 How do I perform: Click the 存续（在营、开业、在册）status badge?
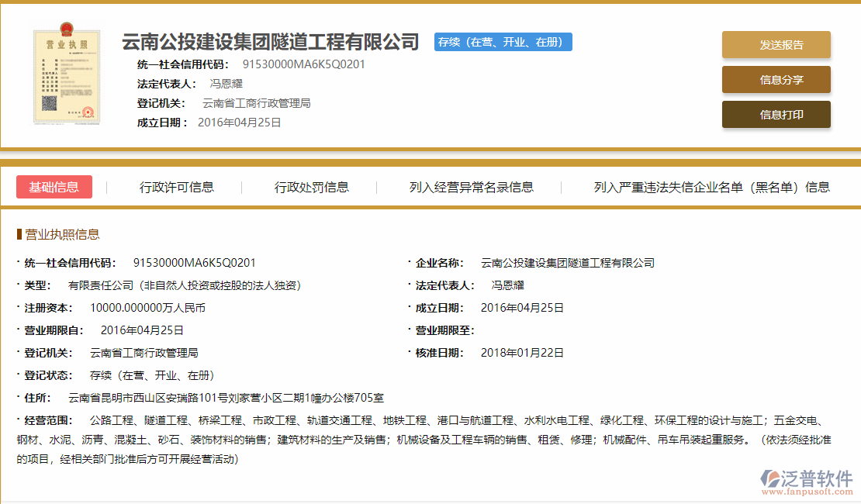pos(503,42)
